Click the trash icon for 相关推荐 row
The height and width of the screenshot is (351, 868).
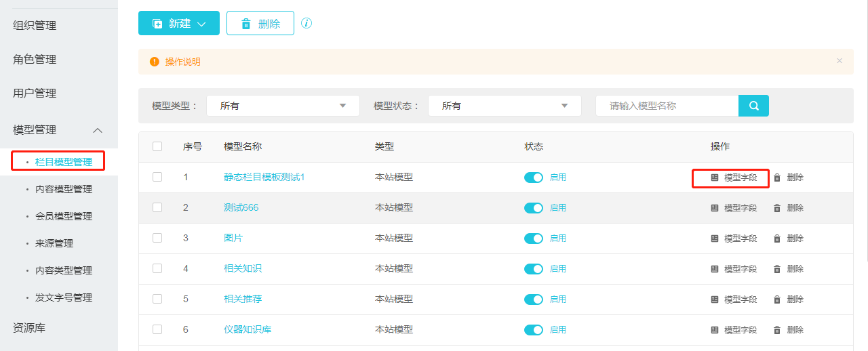coord(777,300)
